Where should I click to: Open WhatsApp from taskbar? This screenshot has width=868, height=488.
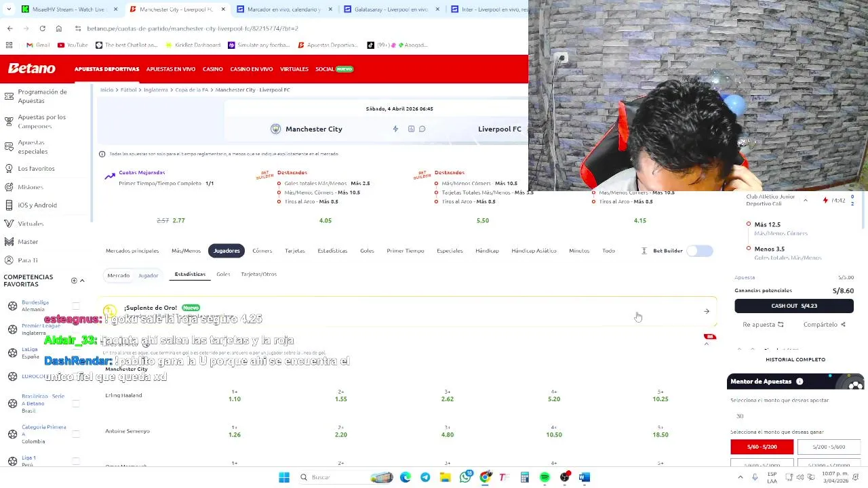point(465,477)
